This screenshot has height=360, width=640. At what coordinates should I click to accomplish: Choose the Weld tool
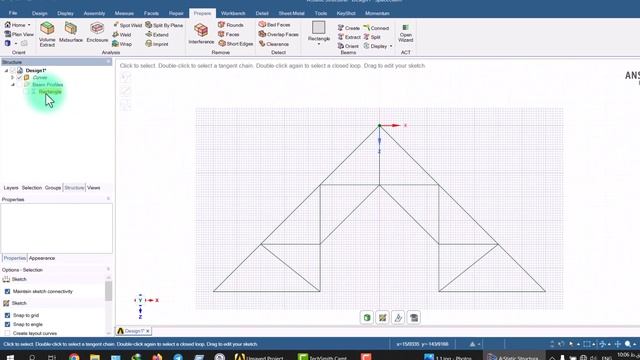click(122, 35)
